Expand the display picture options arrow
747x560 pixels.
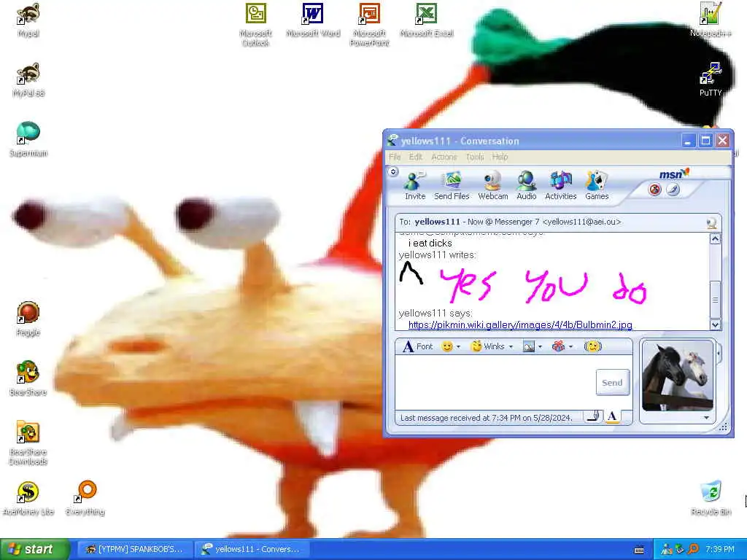tap(706, 418)
